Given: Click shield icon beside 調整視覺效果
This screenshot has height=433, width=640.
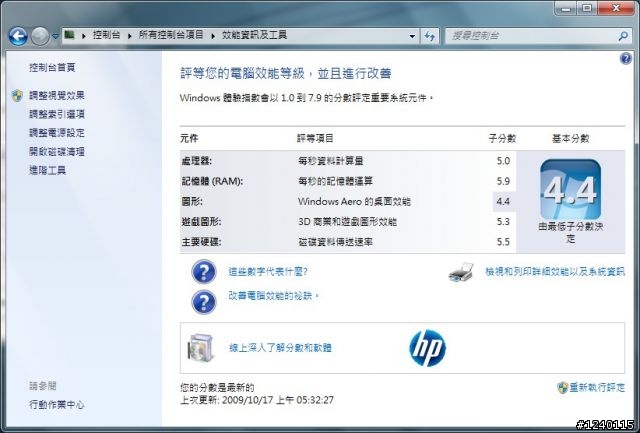Looking at the screenshot, I should click(x=17, y=96).
